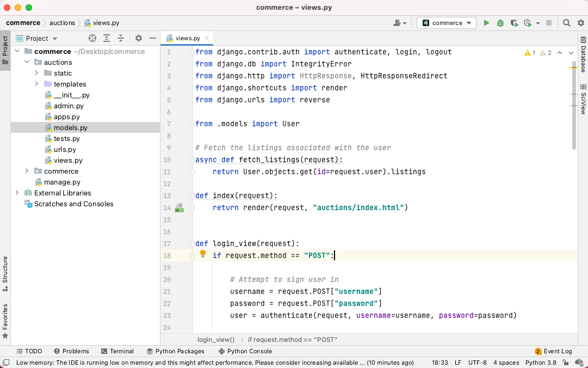The width and height of the screenshot is (588, 368).
Task: Open Search Everywhere with the magnifier icon
Action: [x=566, y=23]
